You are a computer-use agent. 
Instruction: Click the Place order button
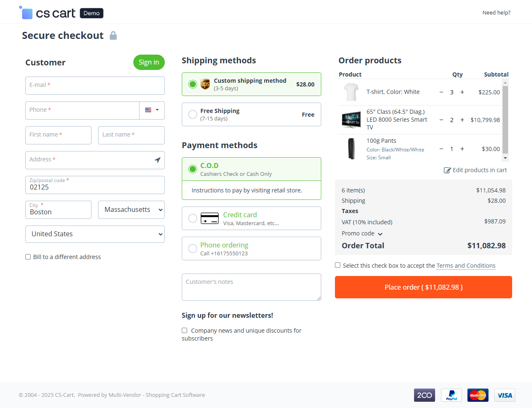(x=423, y=287)
